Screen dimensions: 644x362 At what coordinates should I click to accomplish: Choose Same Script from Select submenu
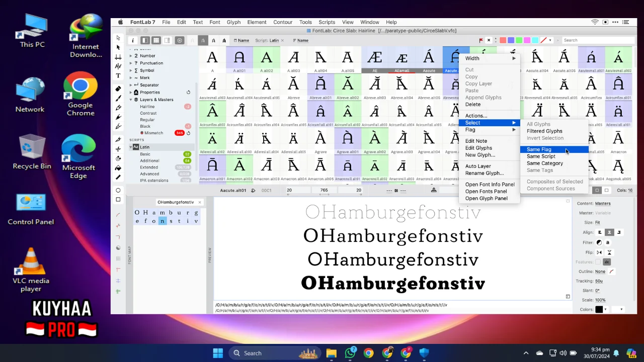[x=554, y=156]
